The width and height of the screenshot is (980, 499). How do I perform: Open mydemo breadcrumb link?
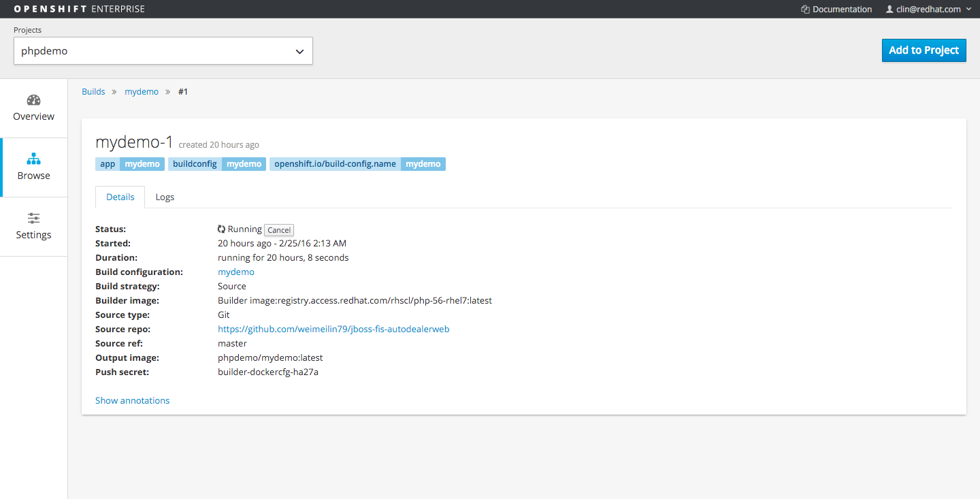pyautogui.click(x=142, y=91)
